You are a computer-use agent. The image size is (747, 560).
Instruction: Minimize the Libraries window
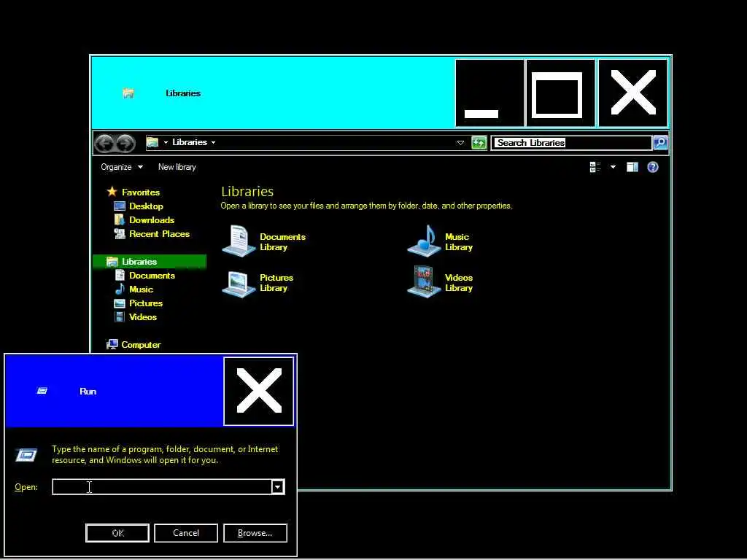coord(489,93)
